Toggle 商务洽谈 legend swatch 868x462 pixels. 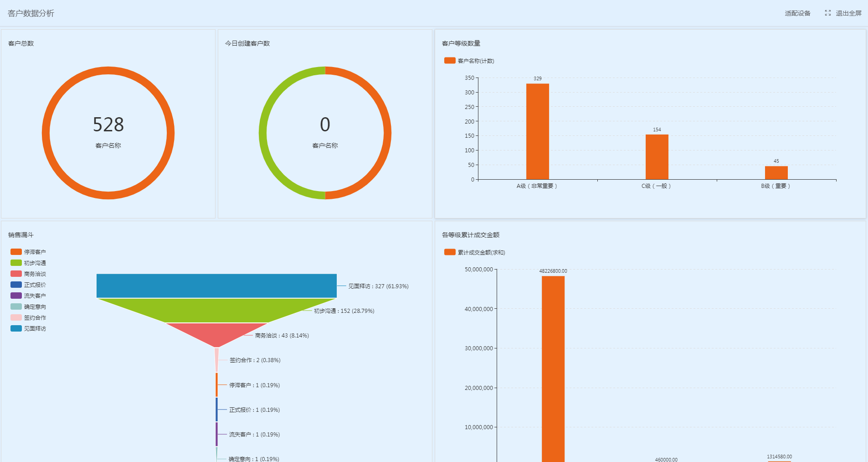pyautogui.click(x=16, y=274)
